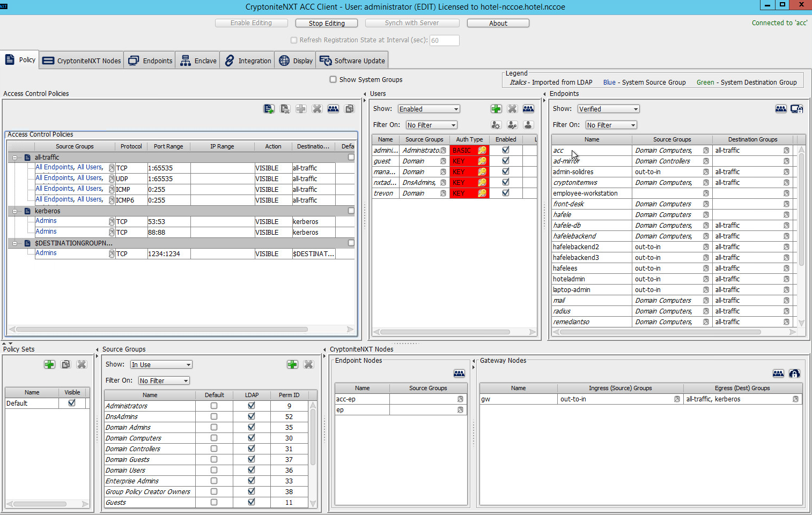
Task: Toggle Enabled checkbox for guest user
Action: pyautogui.click(x=505, y=161)
